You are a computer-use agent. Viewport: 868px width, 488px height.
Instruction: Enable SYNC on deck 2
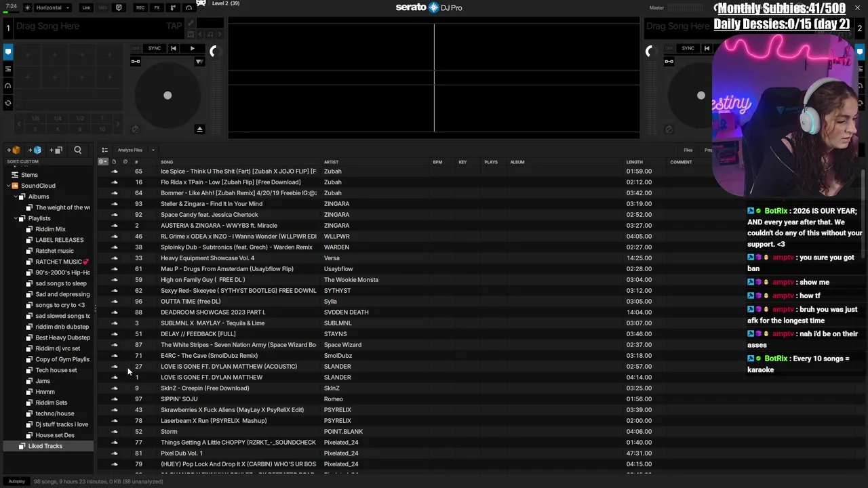click(x=688, y=48)
